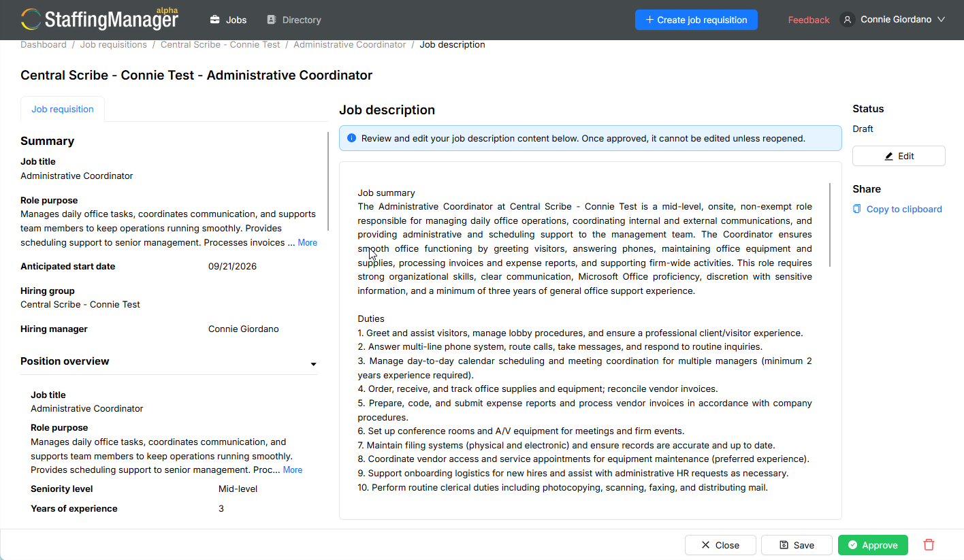The width and height of the screenshot is (964, 560).
Task: Delete the requisition with the red trash icon
Action: click(x=929, y=545)
